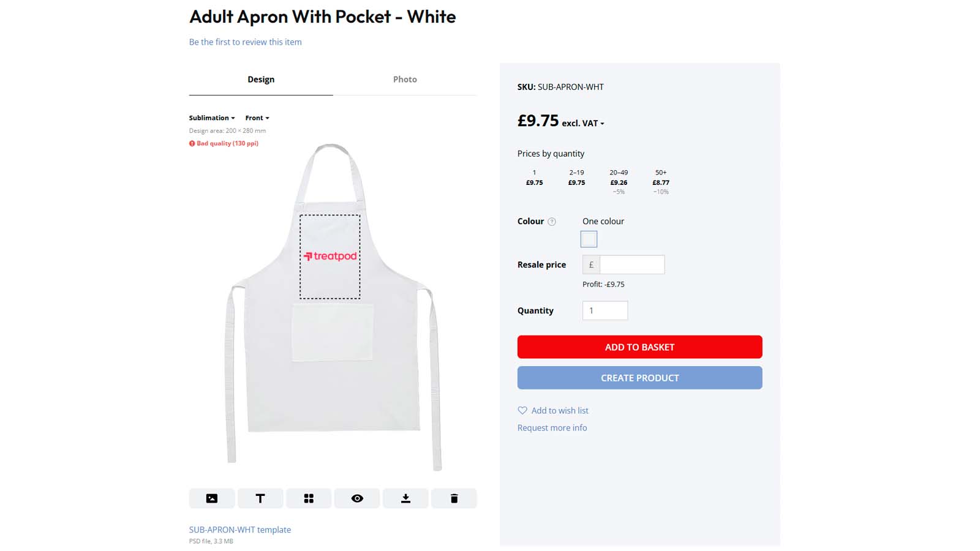Click the heart wish list icon
Viewport: 980px width, 551px height.
click(522, 410)
